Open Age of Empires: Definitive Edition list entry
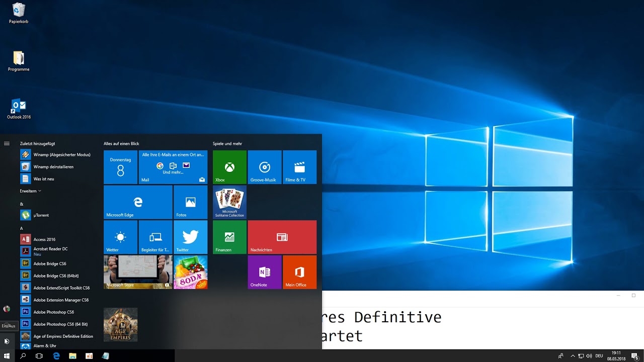The height and width of the screenshot is (362, 644). coord(57,336)
